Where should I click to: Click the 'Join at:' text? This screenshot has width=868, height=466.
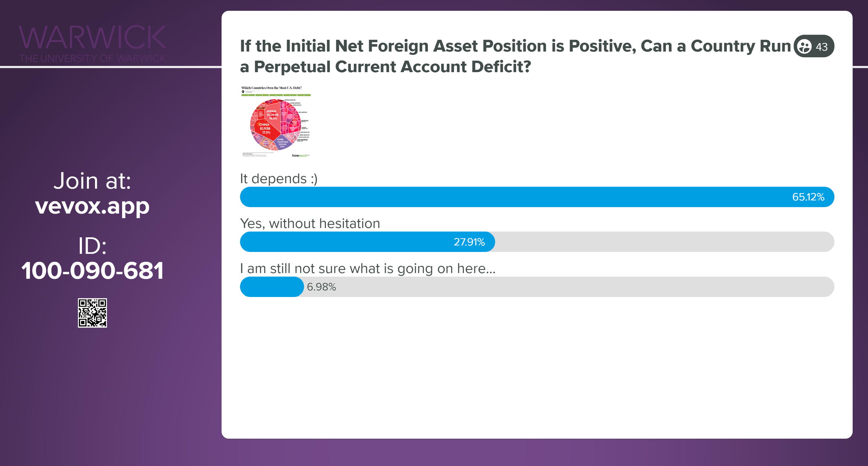pyautogui.click(x=92, y=181)
